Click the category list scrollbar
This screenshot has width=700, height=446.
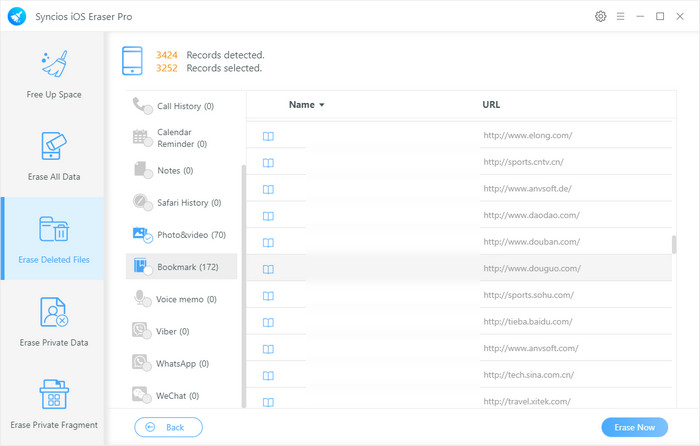coord(244,286)
